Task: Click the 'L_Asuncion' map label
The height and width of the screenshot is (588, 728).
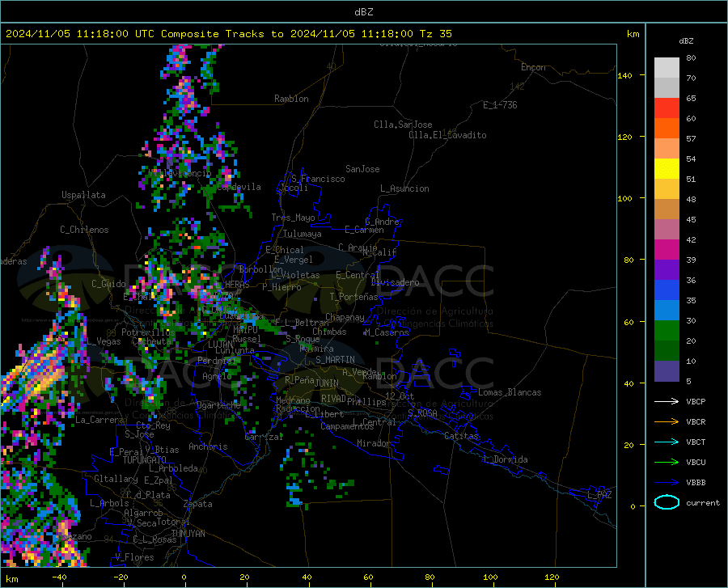Action: pos(404,188)
